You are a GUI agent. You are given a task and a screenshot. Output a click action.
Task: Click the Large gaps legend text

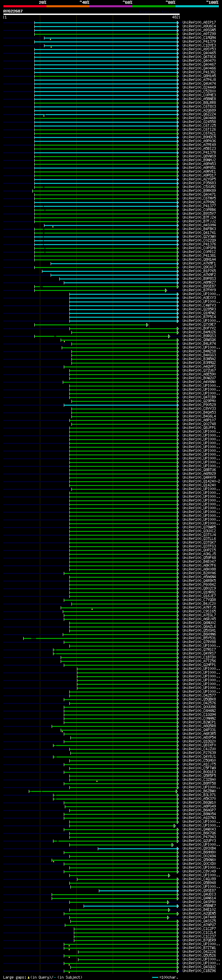coord(43,977)
